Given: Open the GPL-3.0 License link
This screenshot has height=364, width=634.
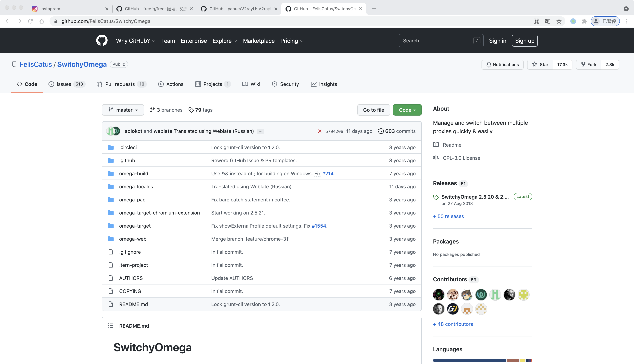Looking at the screenshot, I should [x=457, y=158].
